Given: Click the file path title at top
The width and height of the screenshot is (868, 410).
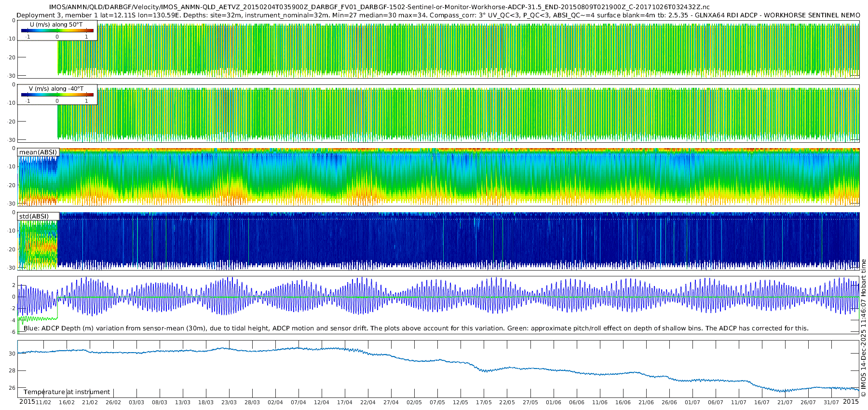Looking at the screenshot, I should [380, 7].
